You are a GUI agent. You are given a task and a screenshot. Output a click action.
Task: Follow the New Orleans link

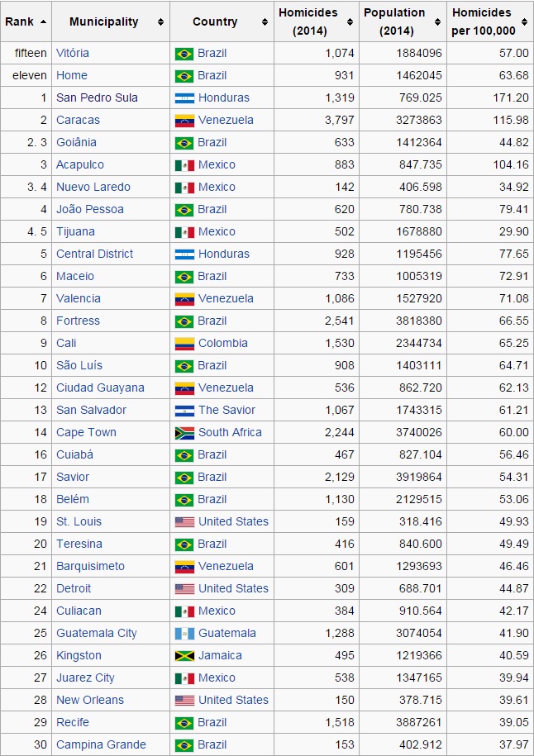pos(90,700)
